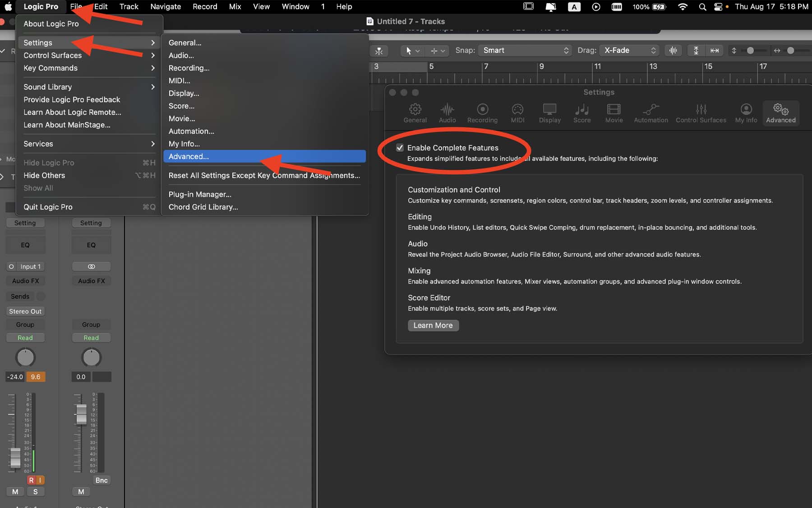Image resolution: width=812 pixels, height=508 pixels.
Task: Click the Audio 1 volume fader
Action: point(15,457)
